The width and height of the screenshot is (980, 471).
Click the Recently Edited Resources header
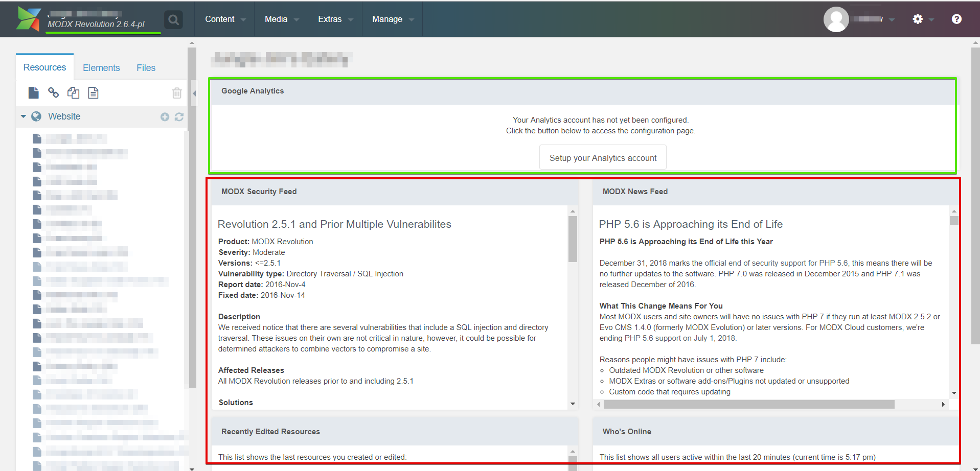[395, 432]
